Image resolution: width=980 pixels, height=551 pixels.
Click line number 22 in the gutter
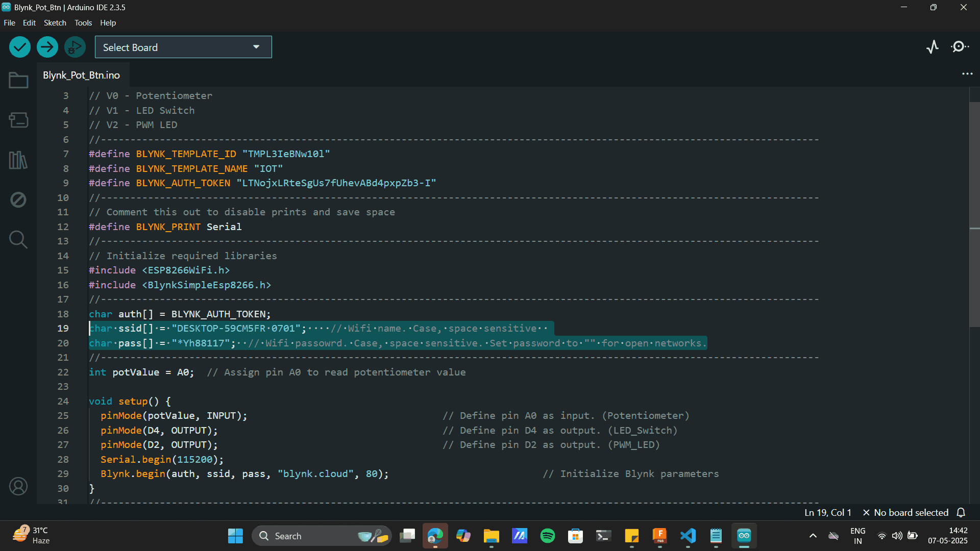click(63, 372)
